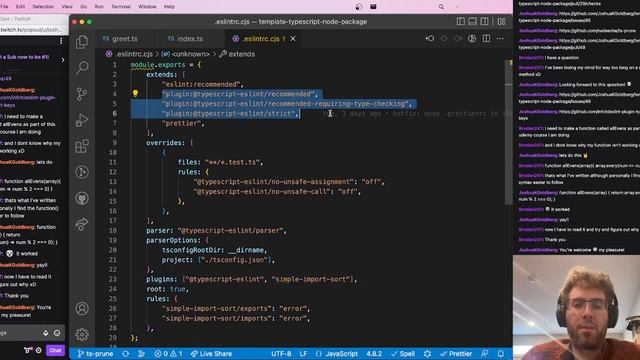This screenshot has width=640, height=360.
Task: Split the editor to the right
Action: click(486, 38)
